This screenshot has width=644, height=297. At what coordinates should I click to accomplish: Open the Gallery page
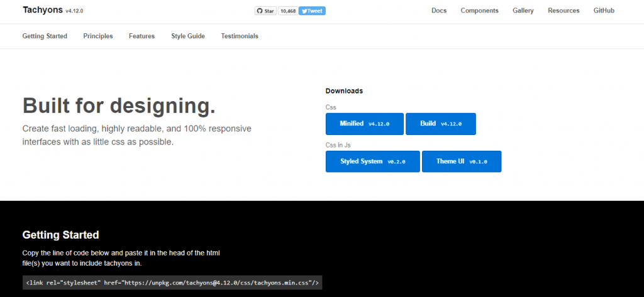[523, 11]
